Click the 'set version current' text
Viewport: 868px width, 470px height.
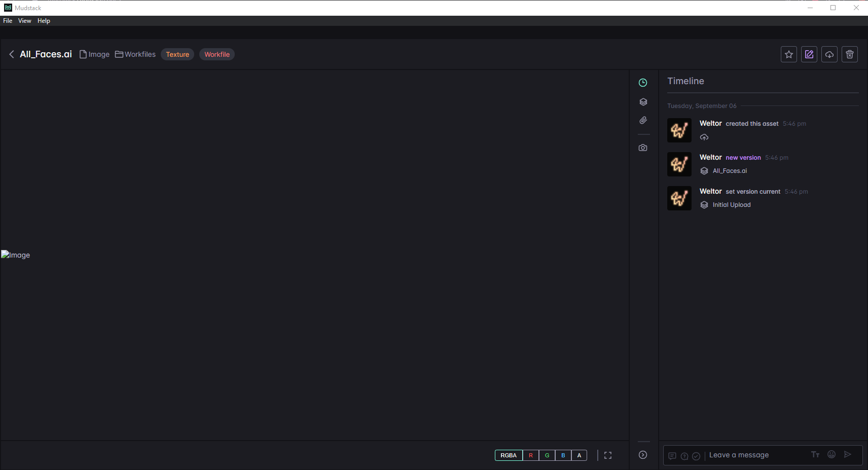(x=753, y=192)
